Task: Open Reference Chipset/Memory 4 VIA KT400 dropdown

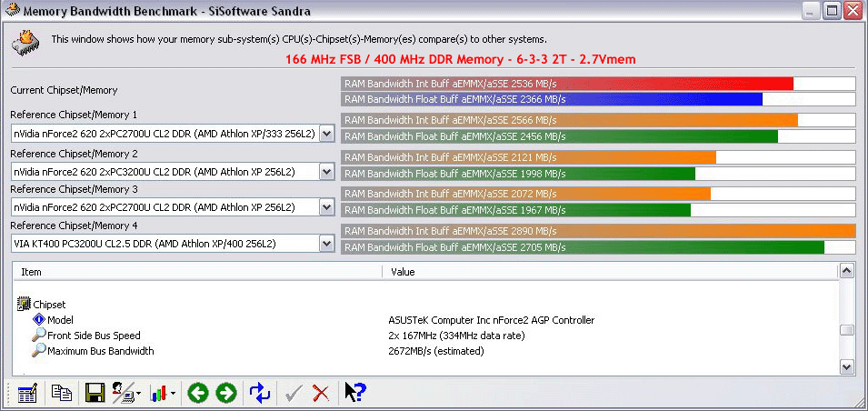Action: point(327,244)
